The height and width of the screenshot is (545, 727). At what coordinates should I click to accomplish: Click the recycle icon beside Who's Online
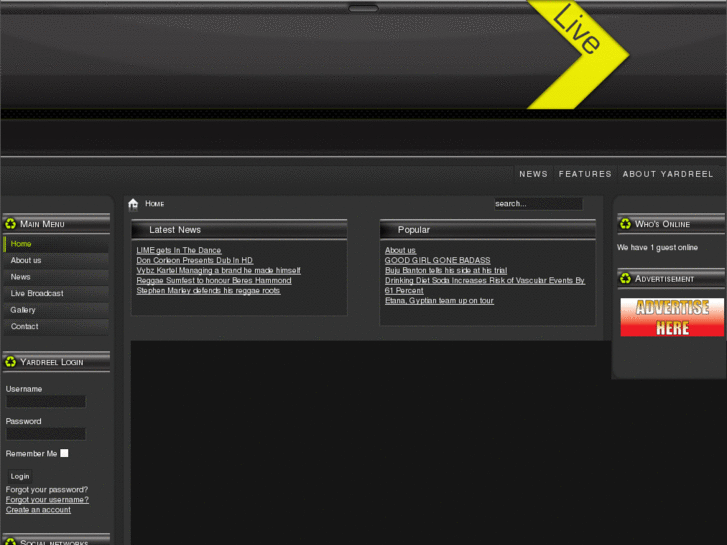pos(625,224)
